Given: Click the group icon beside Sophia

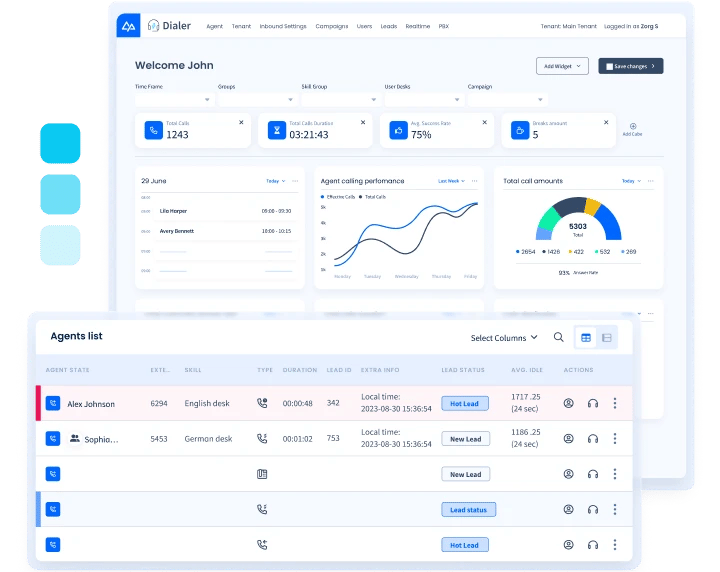Looking at the screenshot, I should 74,438.
